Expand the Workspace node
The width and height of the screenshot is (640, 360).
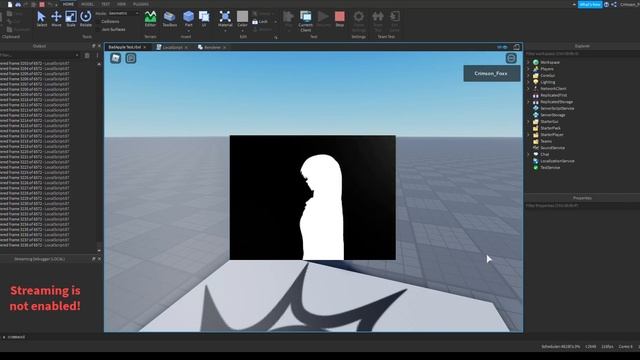pos(529,62)
